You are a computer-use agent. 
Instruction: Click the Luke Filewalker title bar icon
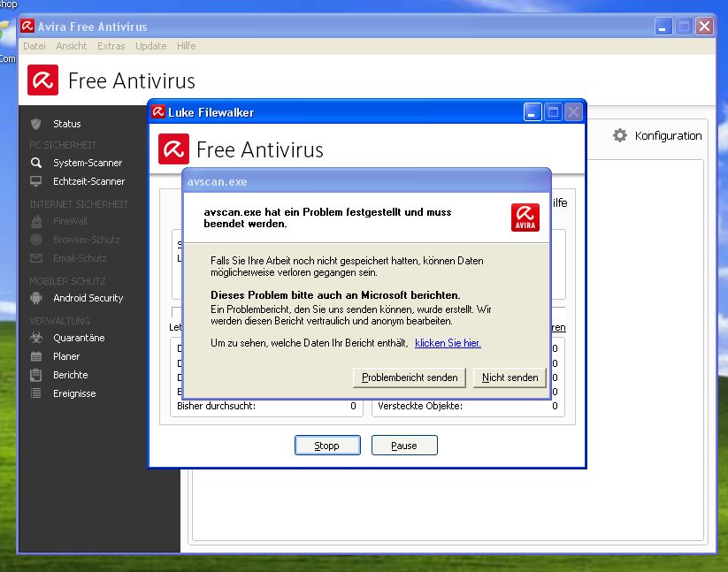click(158, 111)
